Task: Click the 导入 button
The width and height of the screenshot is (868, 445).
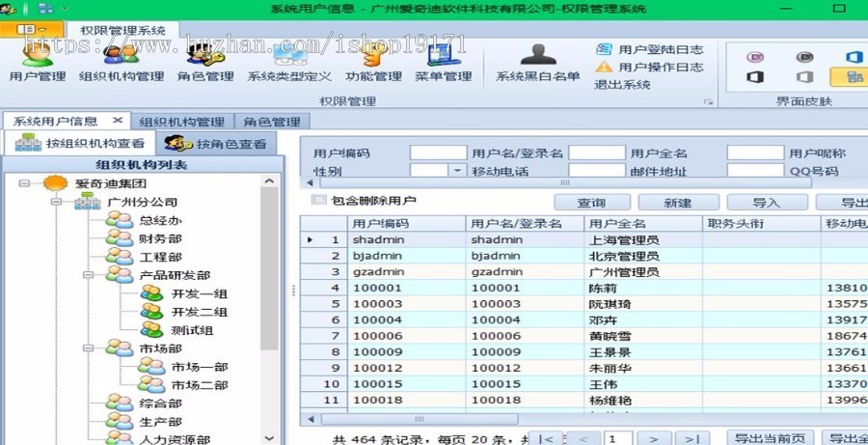Action: pos(767,203)
